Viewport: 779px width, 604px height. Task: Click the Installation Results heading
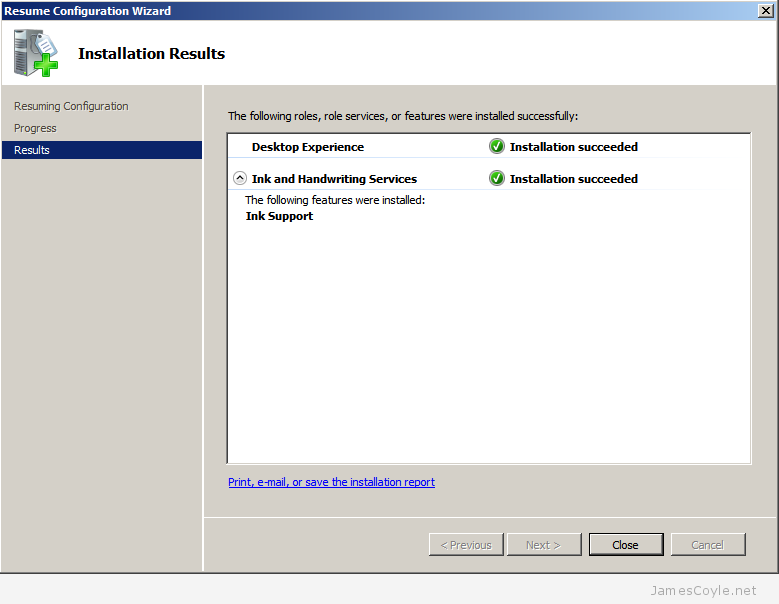(152, 53)
